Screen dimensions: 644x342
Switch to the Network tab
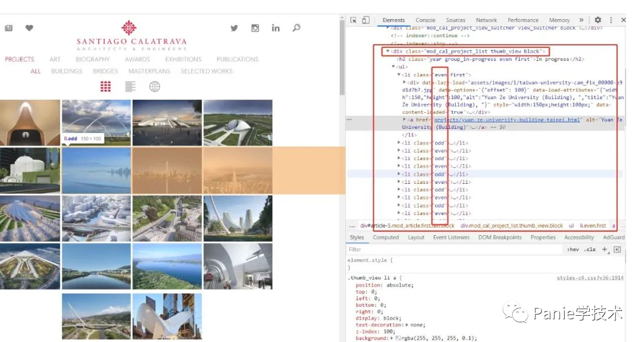click(487, 20)
